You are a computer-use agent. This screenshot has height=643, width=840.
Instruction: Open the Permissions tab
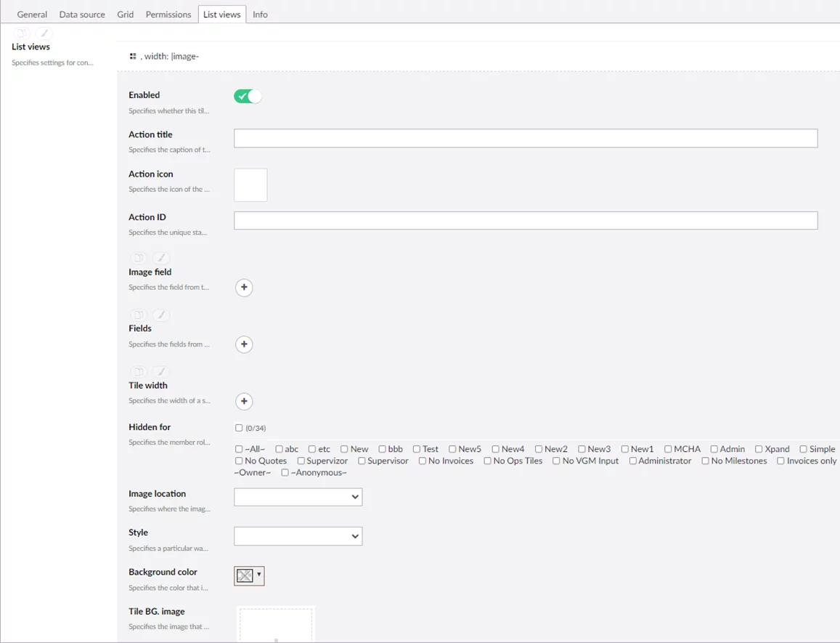[x=168, y=15]
